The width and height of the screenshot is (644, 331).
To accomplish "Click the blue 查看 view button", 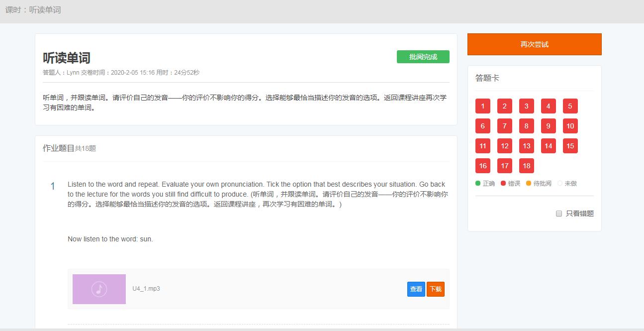I will (x=416, y=289).
